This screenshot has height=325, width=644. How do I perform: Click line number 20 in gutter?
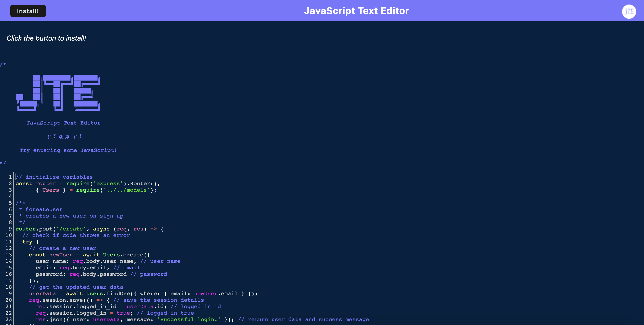tap(9, 300)
